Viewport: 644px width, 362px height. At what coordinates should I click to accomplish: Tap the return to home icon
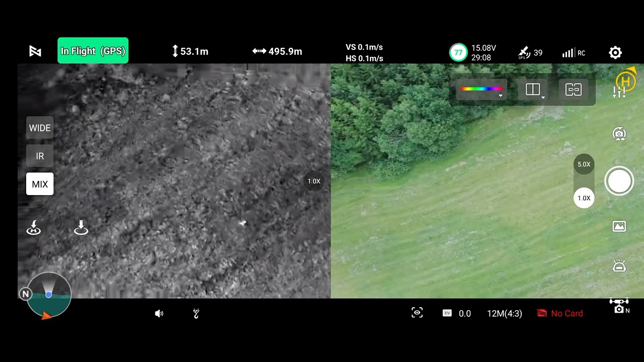point(34,228)
